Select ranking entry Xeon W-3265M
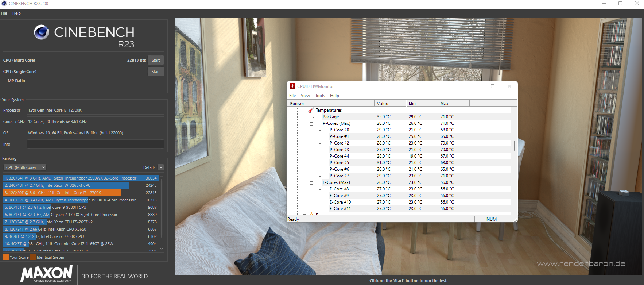 point(81,185)
